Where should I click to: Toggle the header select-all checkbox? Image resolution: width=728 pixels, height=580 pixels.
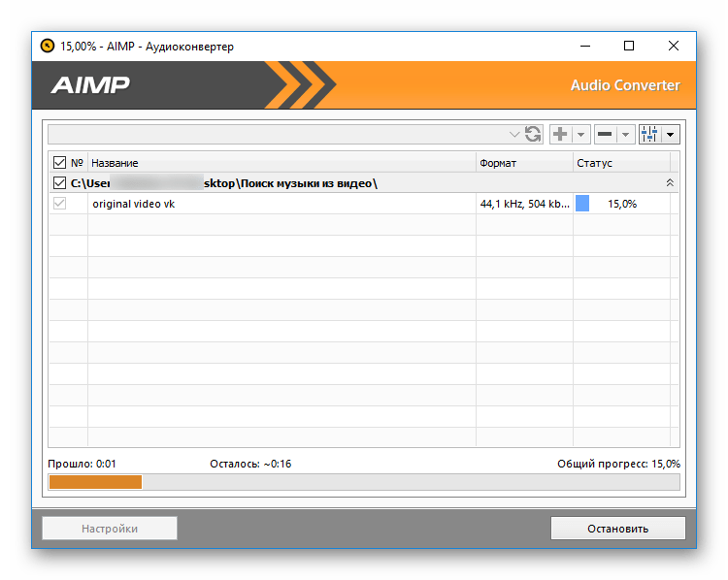coord(59,163)
